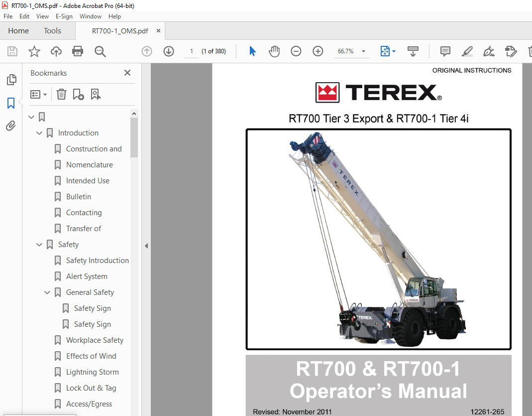Collapse the General Safety bookmark
The image size is (532, 416).
(x=47, y=292)
